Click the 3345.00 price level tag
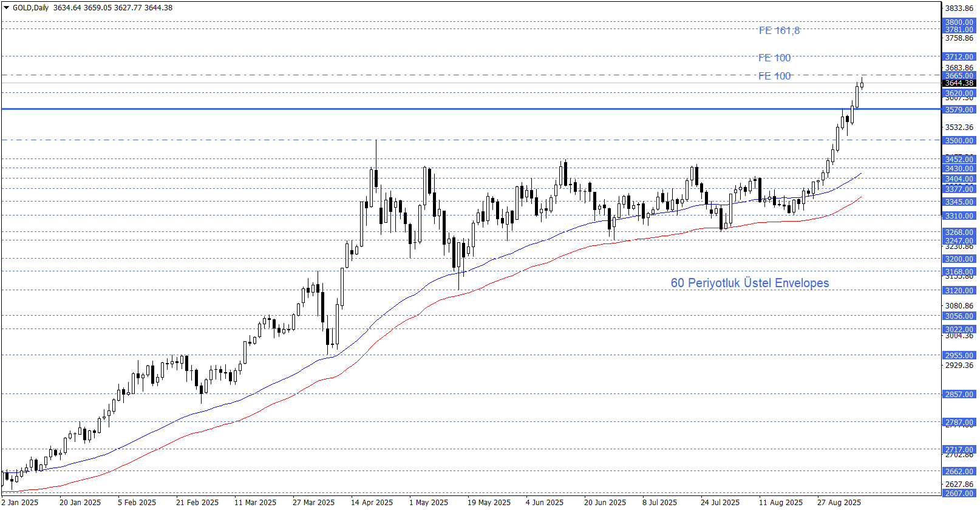Screen dimensions: 980x510 tap(959, 202)
